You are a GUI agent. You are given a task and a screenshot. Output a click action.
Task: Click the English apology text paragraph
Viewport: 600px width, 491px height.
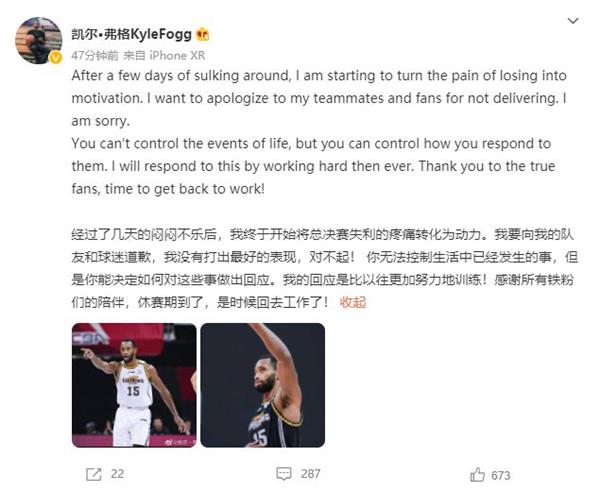[319, 132]
